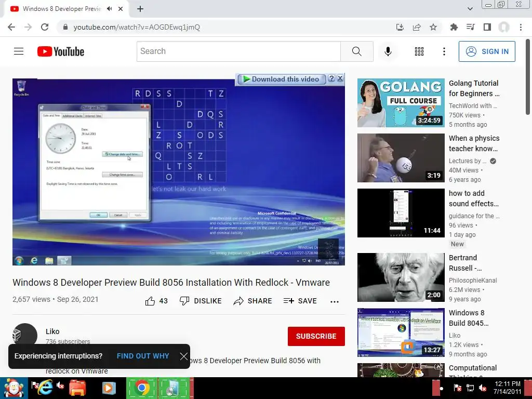Click the forward navigation arrow
Viewport: 532px width, 399px height.
click(x=28, y=27)
